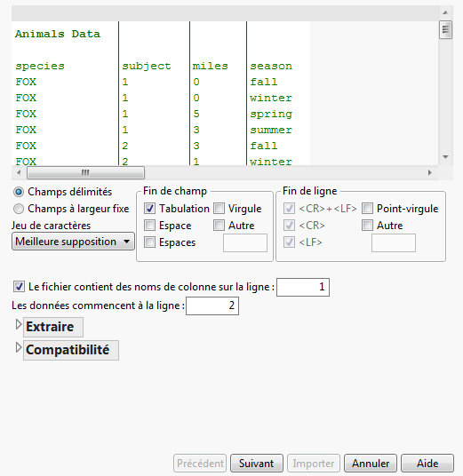Viewport: 463px width, 476px height.
Task: Click the Suivant button
Action: point(257,464)
